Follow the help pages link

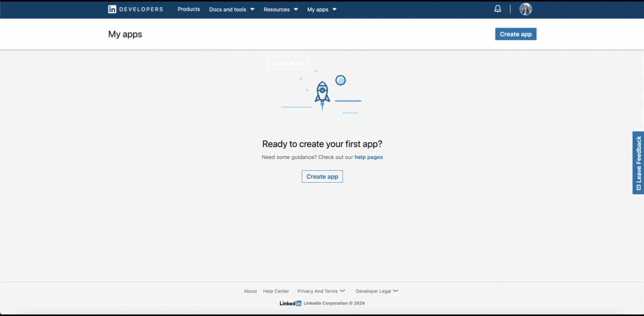pyautogui.click(x=369, y=157)
